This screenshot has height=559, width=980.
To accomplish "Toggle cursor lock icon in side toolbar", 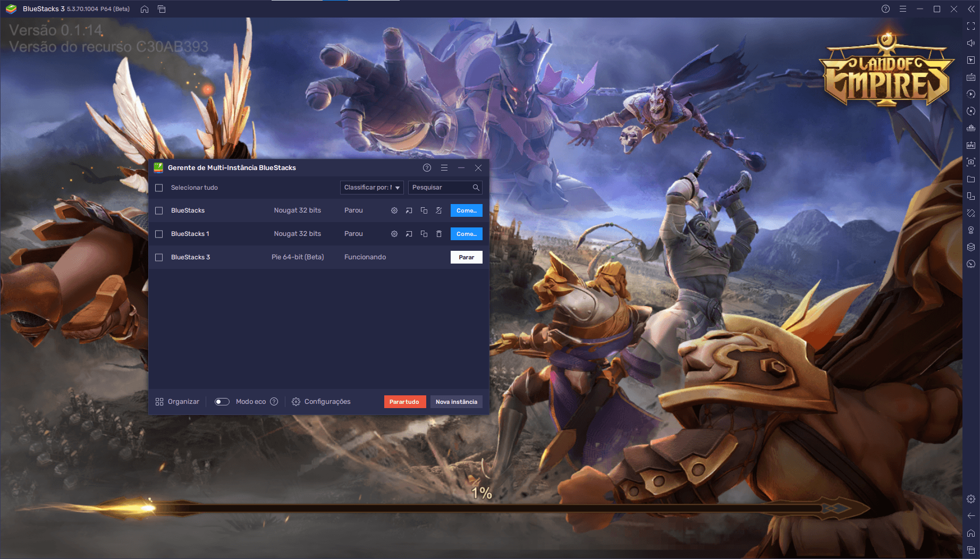I will [x=971, y=60].
